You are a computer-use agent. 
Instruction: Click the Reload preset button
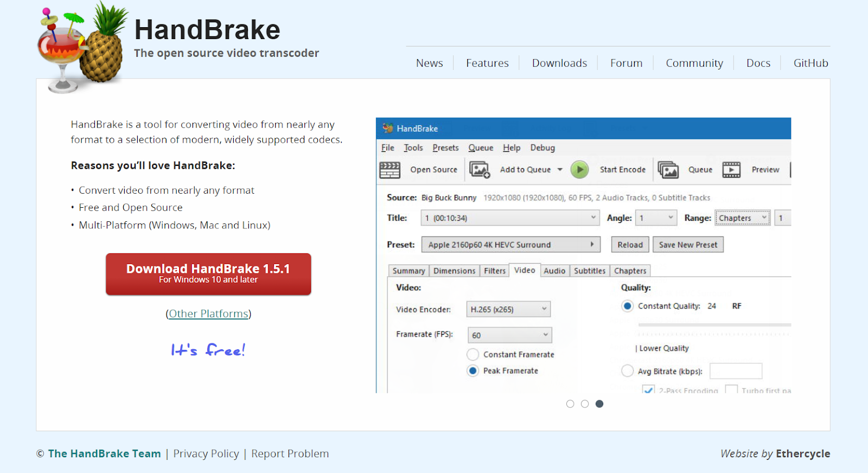[630, 245]
